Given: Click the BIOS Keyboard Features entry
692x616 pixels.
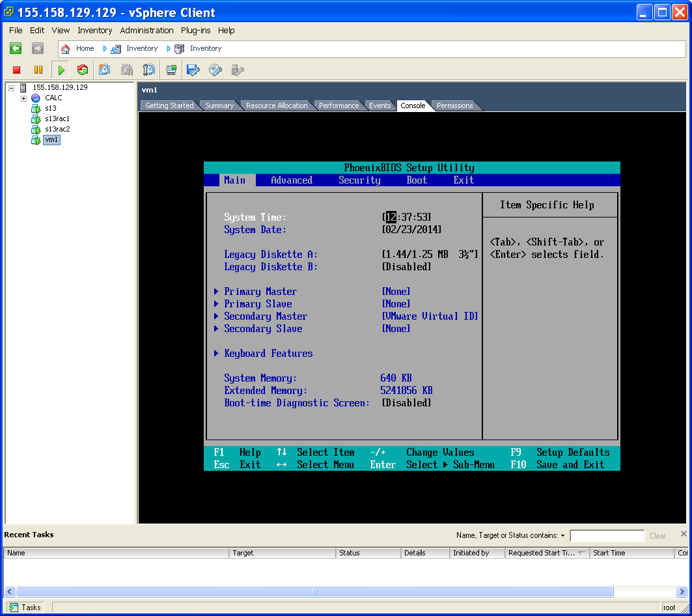Looking at the screenshot, I should tap(268, 354).
